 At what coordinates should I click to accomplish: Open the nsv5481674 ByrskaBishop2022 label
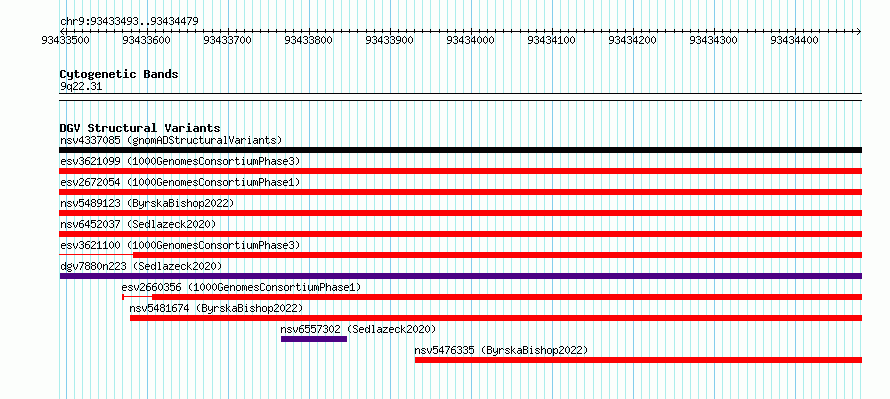216,308
